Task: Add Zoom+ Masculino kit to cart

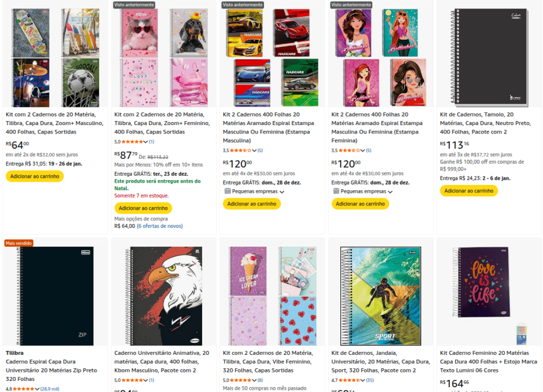Action: point(34,176)
